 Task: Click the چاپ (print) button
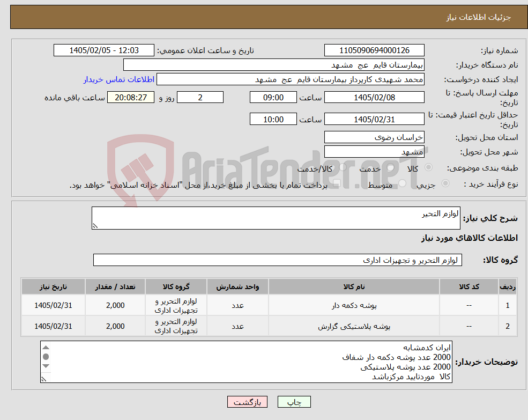pyautogui.click(x=294, y=402)
